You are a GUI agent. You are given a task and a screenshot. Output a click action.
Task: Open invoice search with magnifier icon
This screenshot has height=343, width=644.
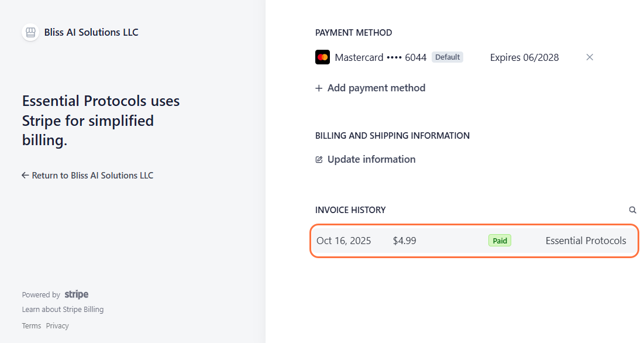[x=632, y=210]
